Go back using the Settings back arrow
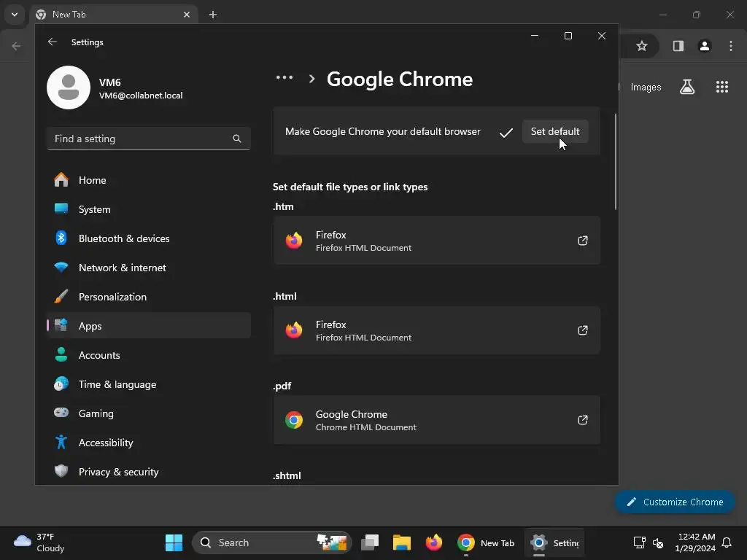 pos(53,42)
